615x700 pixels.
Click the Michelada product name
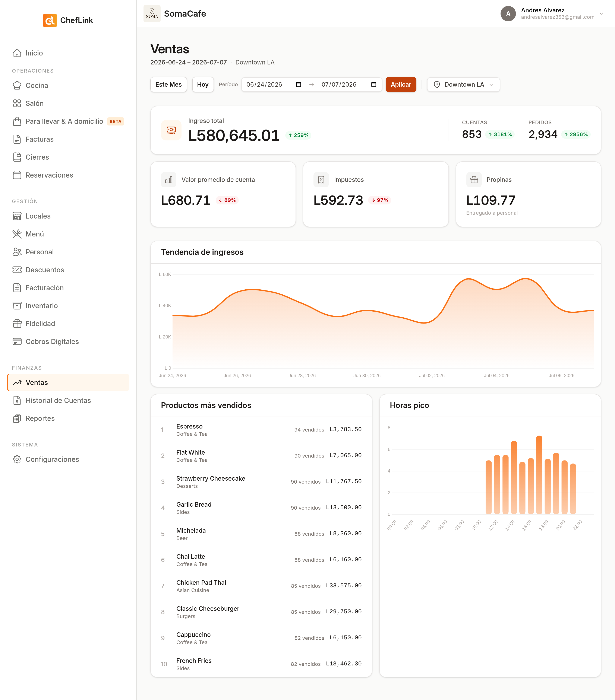coord(191,531)
